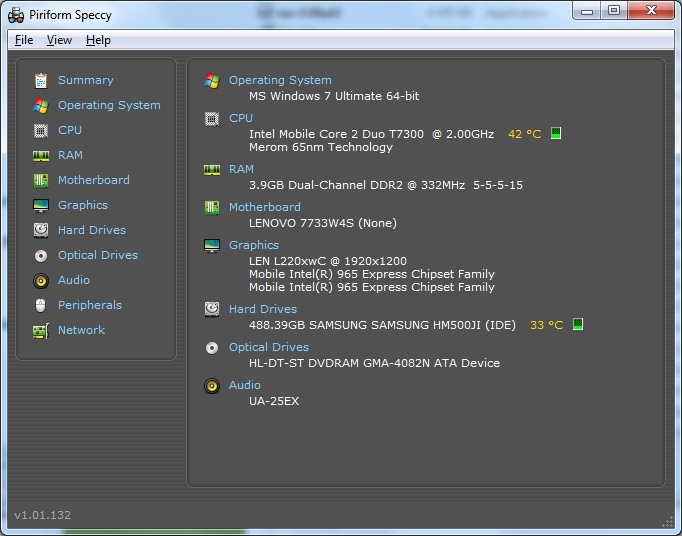682x536 pixels.
Task: Click the Optical Drives disc icon in sidebar
Action: pyautogui.click(x=41, y=256)
